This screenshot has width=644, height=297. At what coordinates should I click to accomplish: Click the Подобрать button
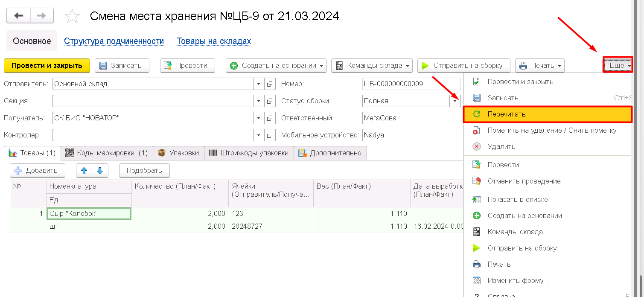pos(144,171)
